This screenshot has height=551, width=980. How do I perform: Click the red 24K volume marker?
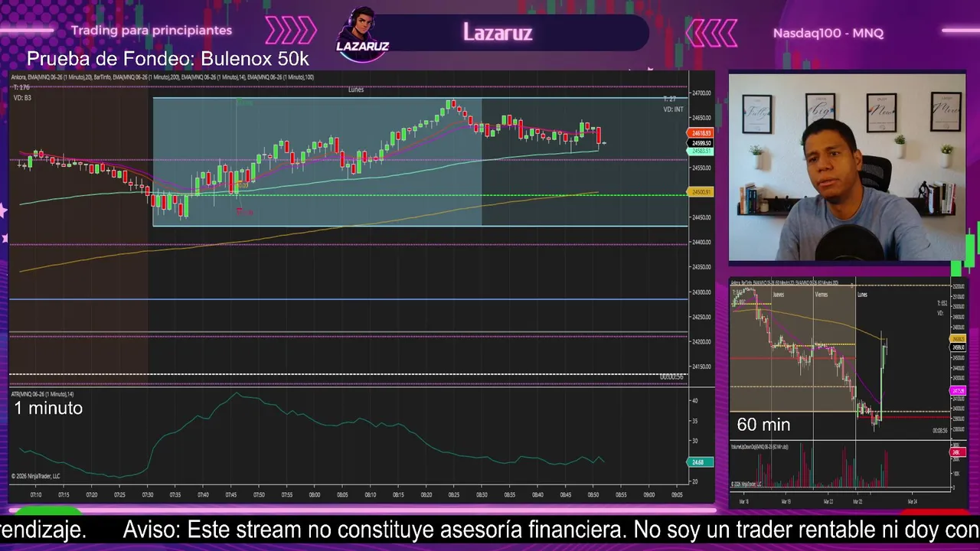click(x=957, y=453)
